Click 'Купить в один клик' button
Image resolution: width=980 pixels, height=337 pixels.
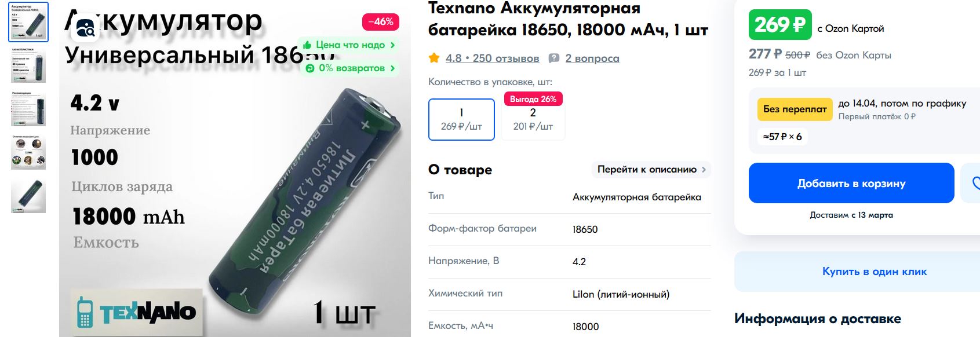(x=874, y=271)
